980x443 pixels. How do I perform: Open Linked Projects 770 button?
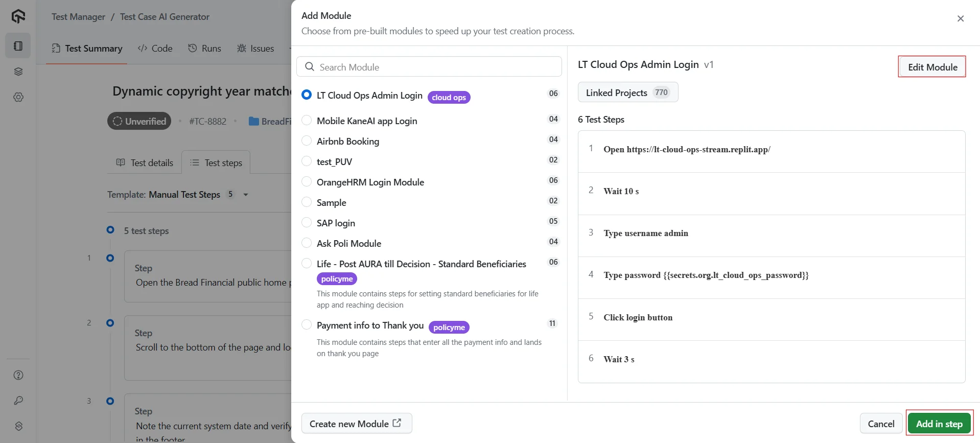tap(628, 92)
